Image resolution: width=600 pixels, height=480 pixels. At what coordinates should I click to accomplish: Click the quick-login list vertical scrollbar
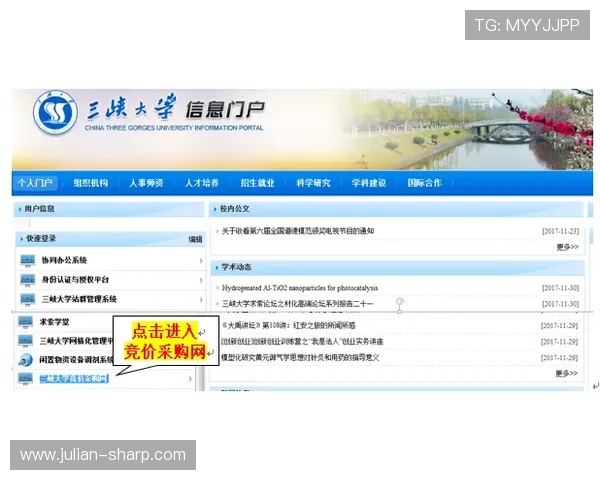200,379
